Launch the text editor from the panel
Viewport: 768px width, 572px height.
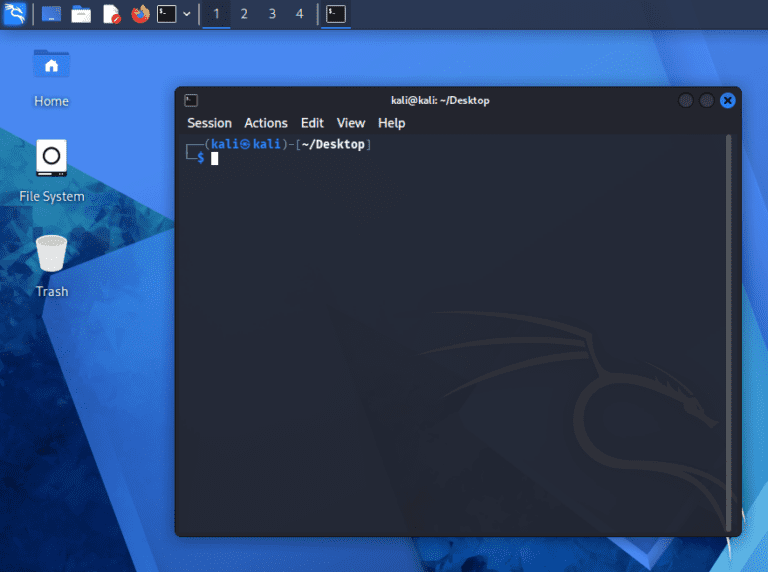coord(112,14)
